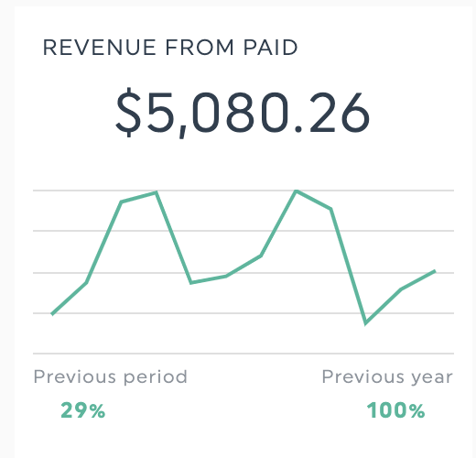This screenshot has width=476, height=458.
Task: Click the last data point of the line
Action: [435, 271]
